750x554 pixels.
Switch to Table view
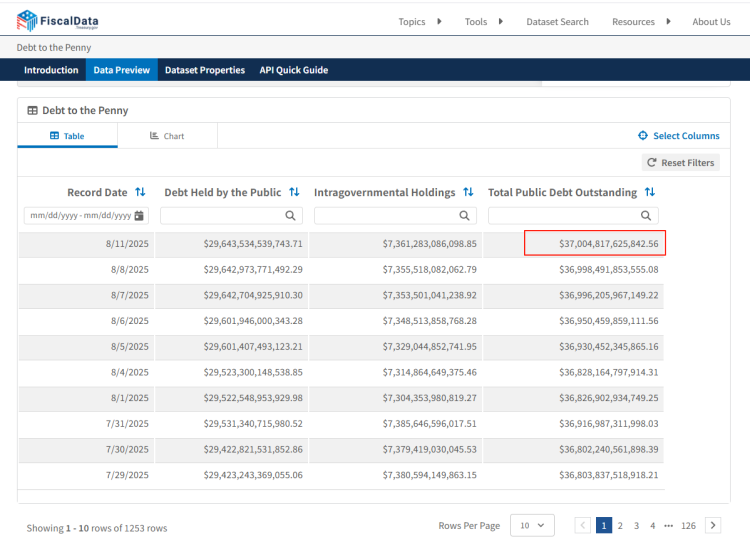pos(67,136)
